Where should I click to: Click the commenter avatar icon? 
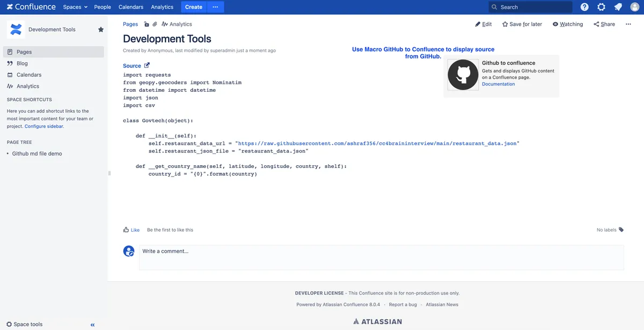[129, 251]
